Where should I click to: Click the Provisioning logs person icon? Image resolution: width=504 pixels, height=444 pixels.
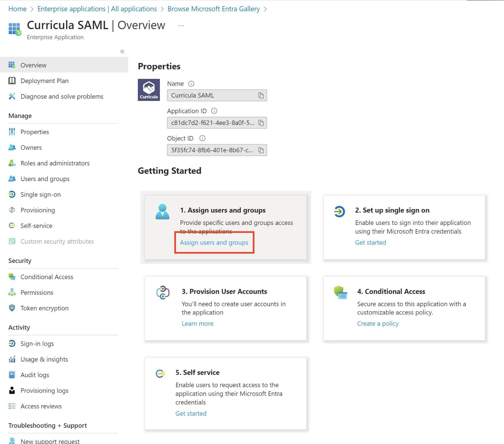(x=12, y=390)
